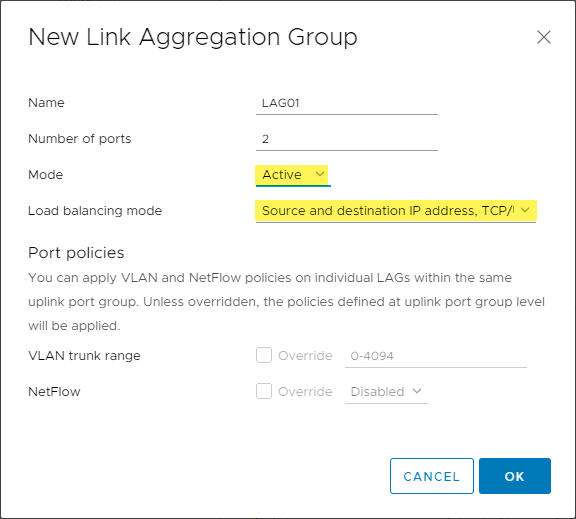The image size is (576, 519).
Task: Click the Override label beside VLAN trunk range
Action: coord(305,356)
